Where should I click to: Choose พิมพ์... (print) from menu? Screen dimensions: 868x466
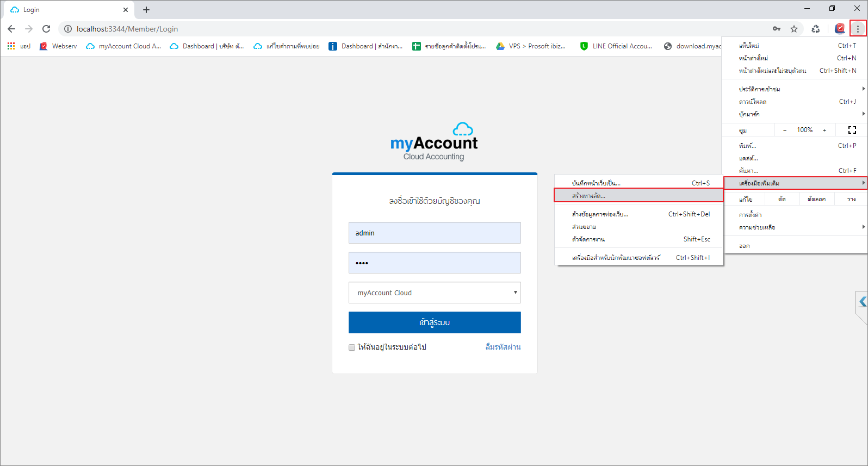[x=795, y=146]
